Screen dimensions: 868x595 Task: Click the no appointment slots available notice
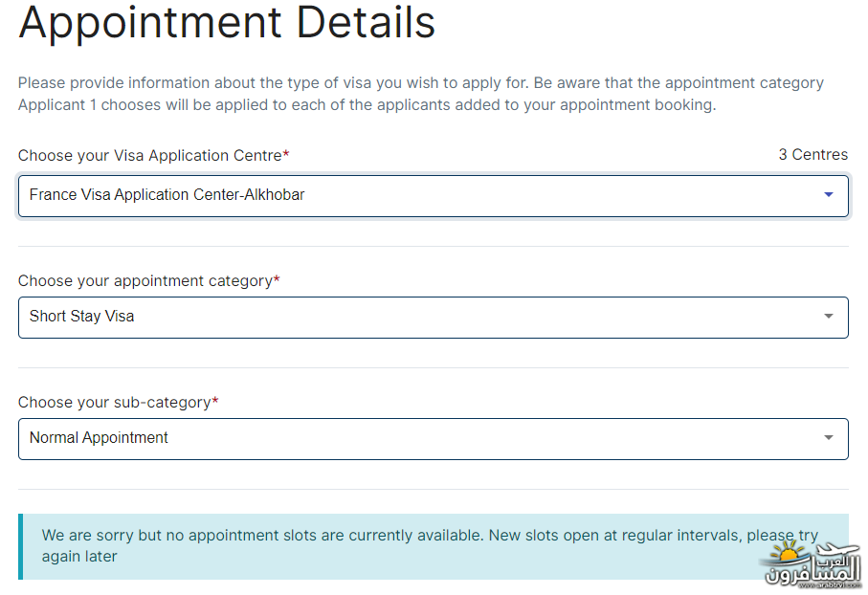[433, 546]
